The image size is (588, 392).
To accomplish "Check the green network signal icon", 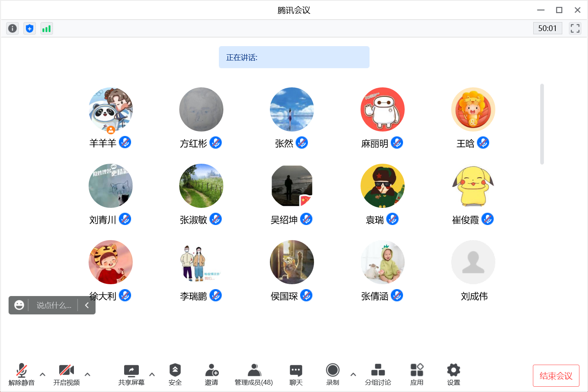I will [x=47, y=29].
